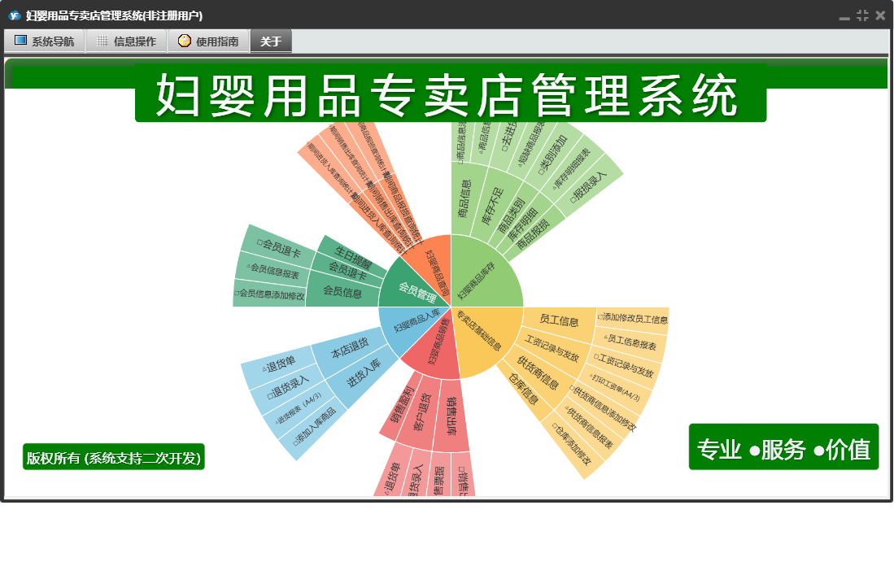The image size is (894, 588).
Task: Open the □供货商信息添加修改 segment
Action: coord(602,408)
